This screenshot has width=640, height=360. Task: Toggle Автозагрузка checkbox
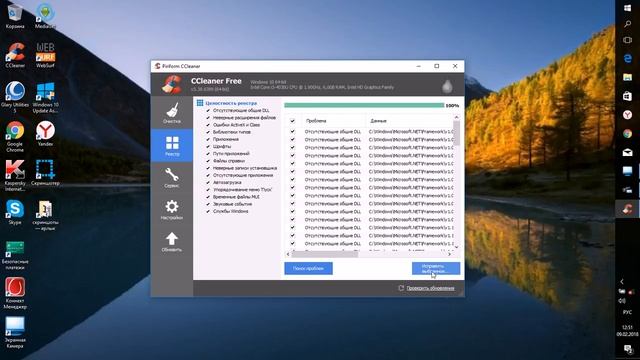208,182
